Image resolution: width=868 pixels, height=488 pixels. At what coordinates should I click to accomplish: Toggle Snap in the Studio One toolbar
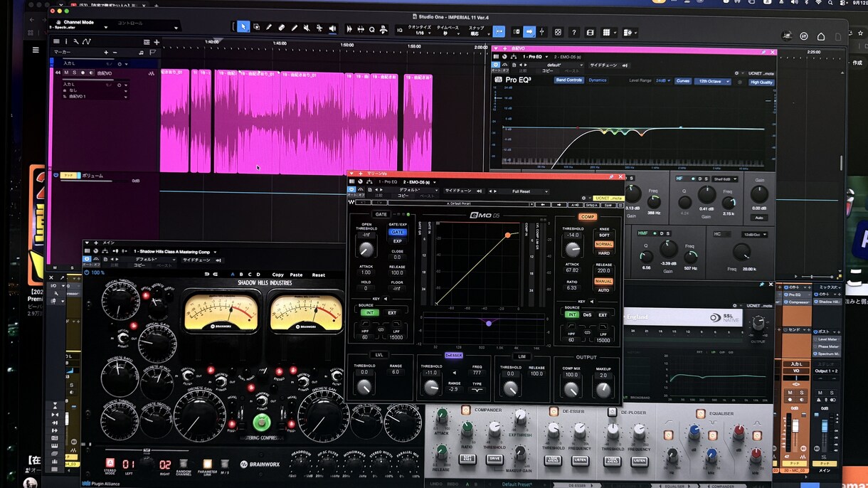coord(499,32)
